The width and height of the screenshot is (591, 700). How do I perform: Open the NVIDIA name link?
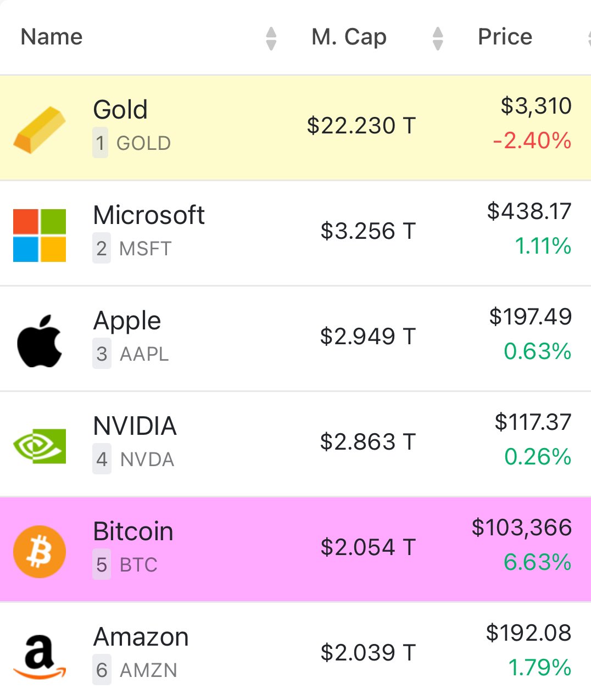(135, 425)
